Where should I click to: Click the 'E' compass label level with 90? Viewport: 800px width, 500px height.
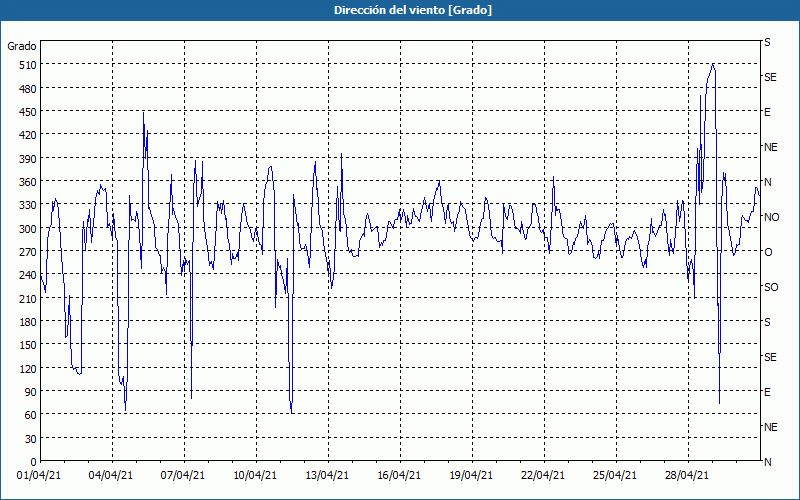tap(767, 392)
